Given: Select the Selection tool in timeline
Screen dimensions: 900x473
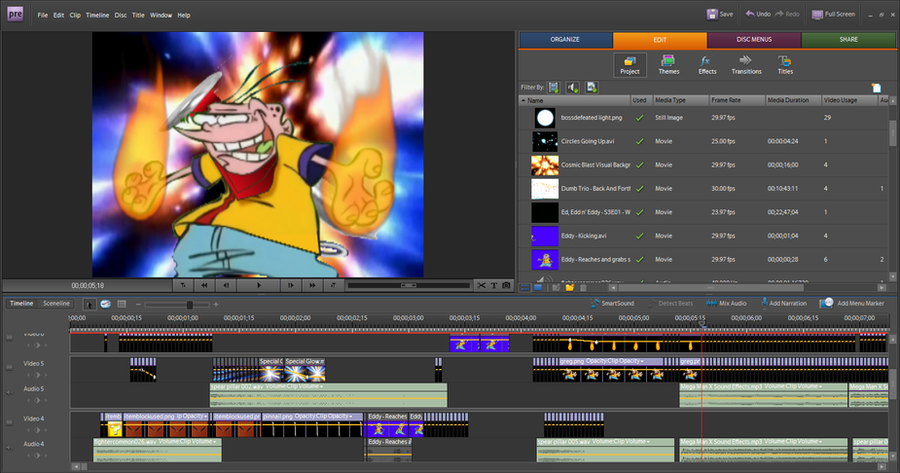Looking at the screenshot, I should (x=89, y=304).
